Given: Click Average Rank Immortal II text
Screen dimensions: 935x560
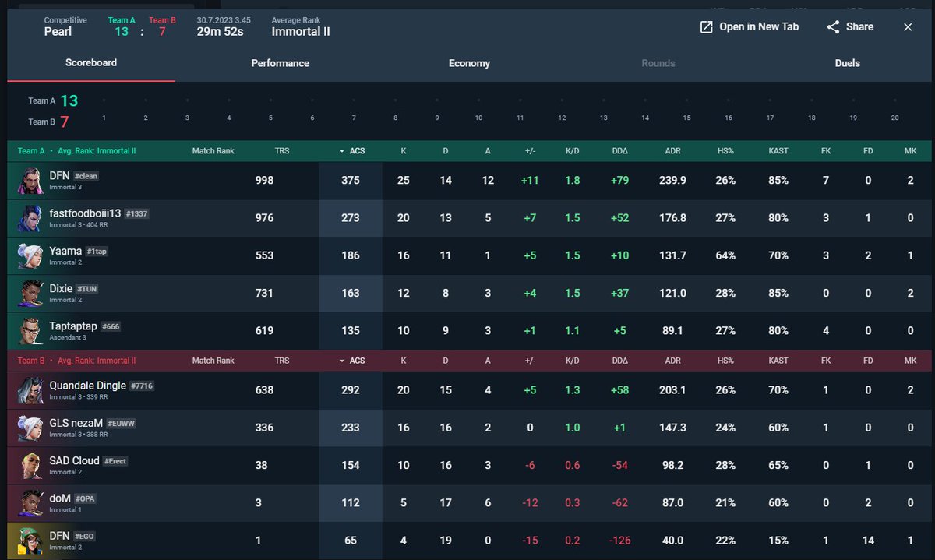Looking at the screenshot, I should click(x=301, y=32).
